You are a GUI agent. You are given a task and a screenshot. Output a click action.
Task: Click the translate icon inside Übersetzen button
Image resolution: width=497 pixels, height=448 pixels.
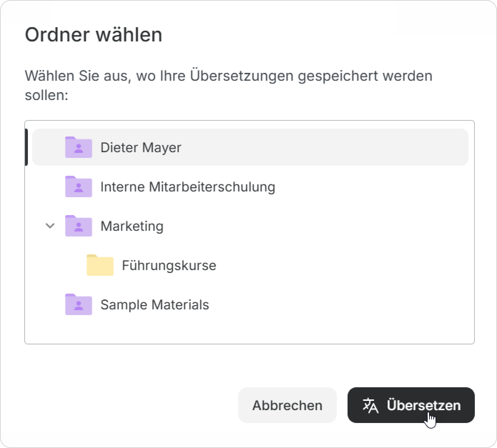(x=370, y=405)
